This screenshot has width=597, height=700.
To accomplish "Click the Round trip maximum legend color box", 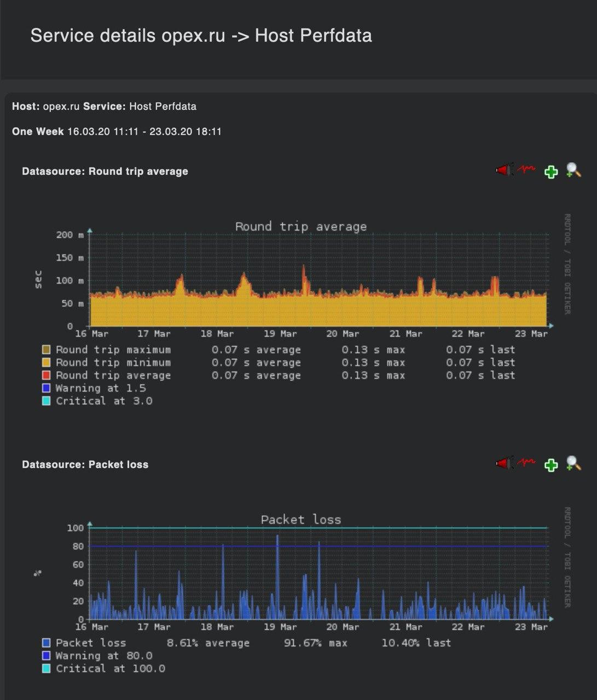I will tap(47, 349).
